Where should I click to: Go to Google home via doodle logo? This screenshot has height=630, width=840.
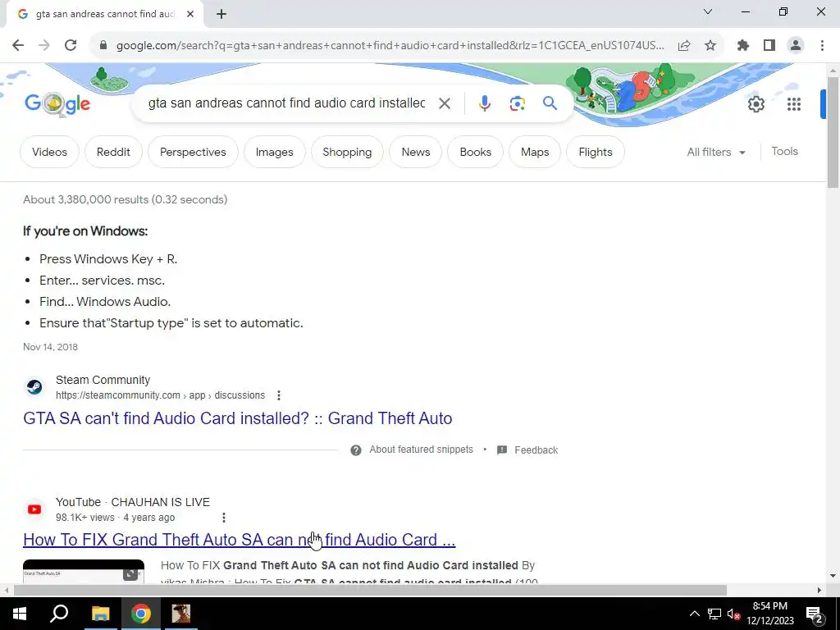click(57, 104)
